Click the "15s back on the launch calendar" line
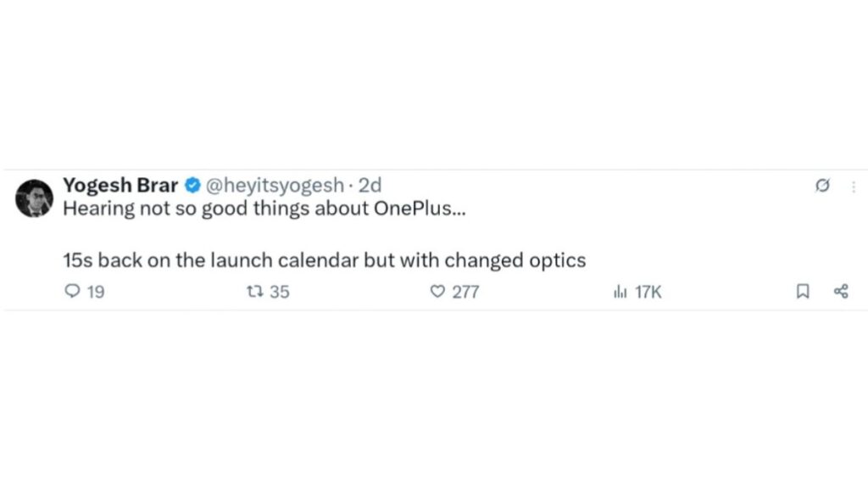The width and height of the screenshot is (868, 496). (x=212, y=260)
